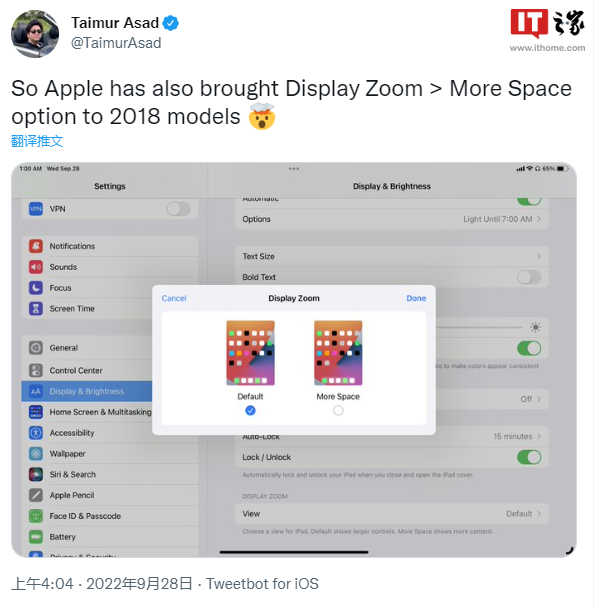The image size is (594, 608).
Task: Select Display & Brightness in sidebar
Action: (x=87, y=391)
